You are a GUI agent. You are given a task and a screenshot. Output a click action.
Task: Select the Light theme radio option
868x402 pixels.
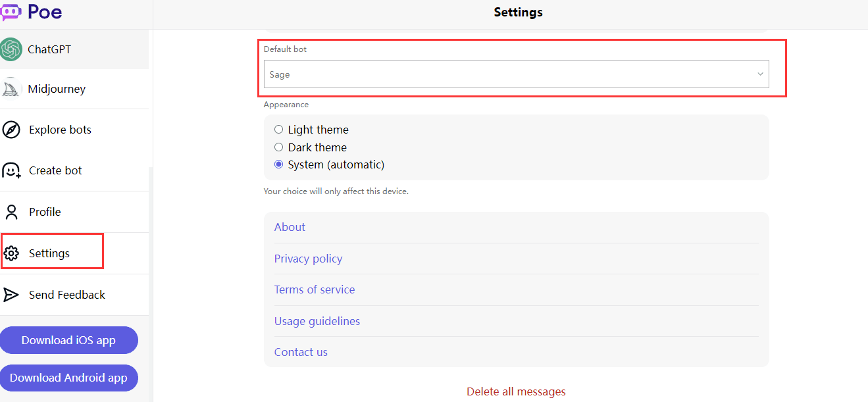click(279, 130)
